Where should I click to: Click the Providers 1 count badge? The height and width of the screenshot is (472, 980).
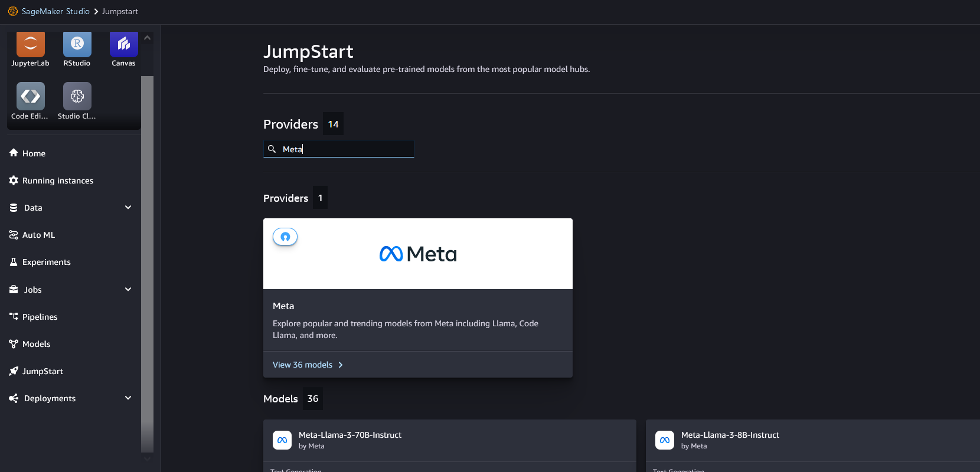[320, 198]
